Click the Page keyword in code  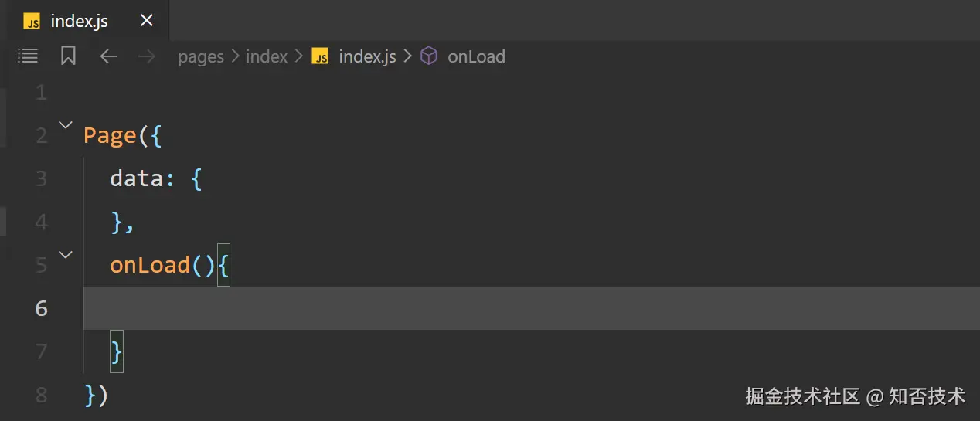coord(110,135)
